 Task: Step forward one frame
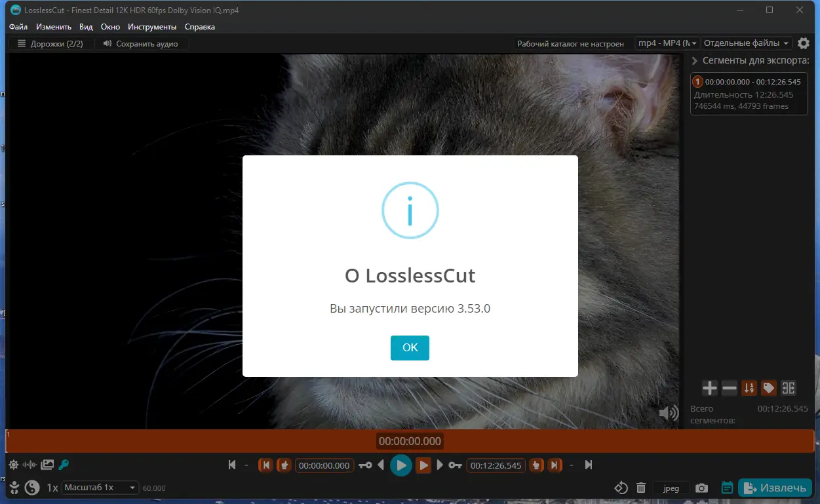click(x=440, y=465)
